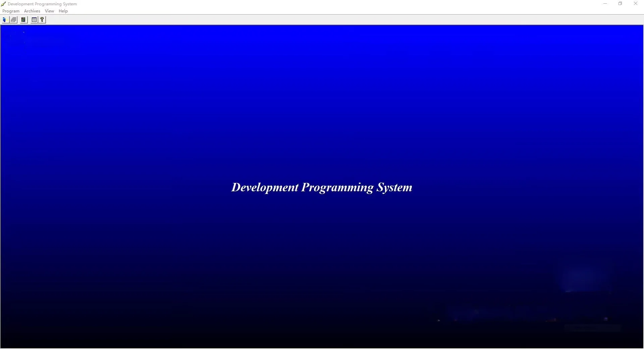644x349 pixels.
Task: Minimize the Development Programming System window
Action: pyautogui.click(x=605, y=4)
